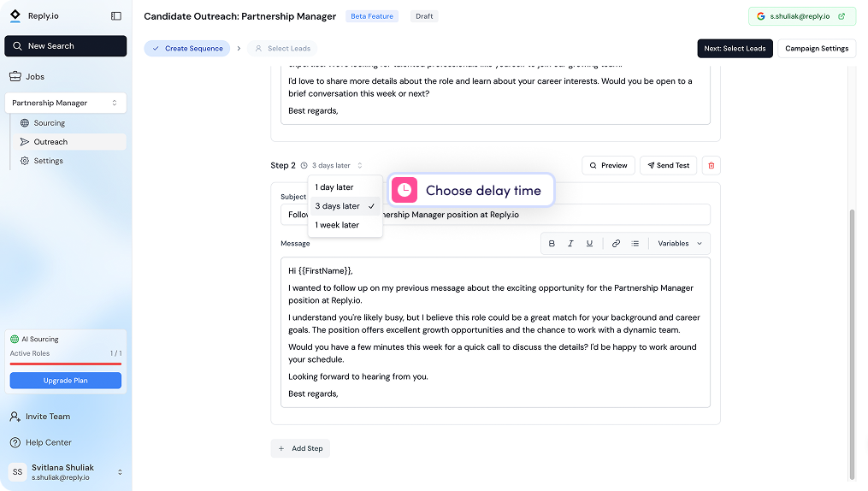Open the connected s.shuliak@reply.io account
The width and height of the screenshot is (868, 491).
pyautogui.click(x=802, y=16)
